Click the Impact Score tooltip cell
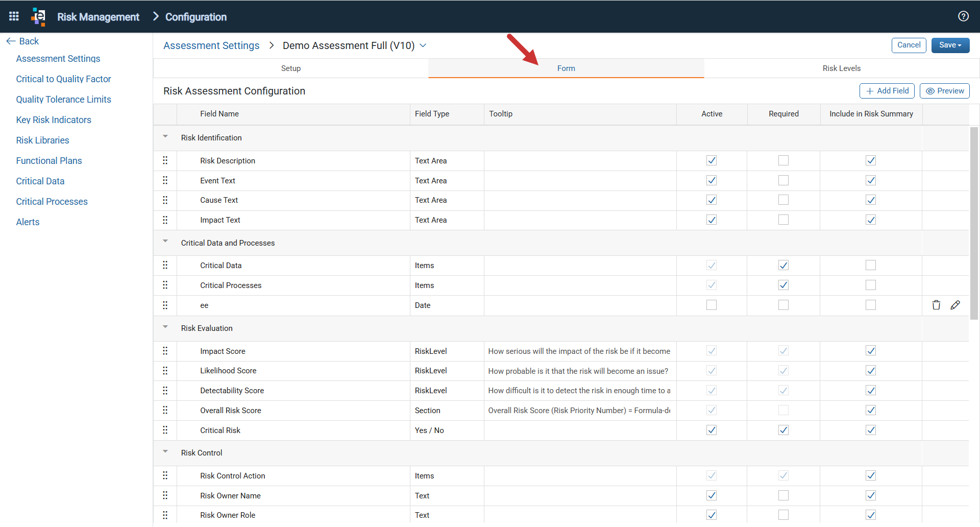980x527 pixels. [x=580, y=351]
